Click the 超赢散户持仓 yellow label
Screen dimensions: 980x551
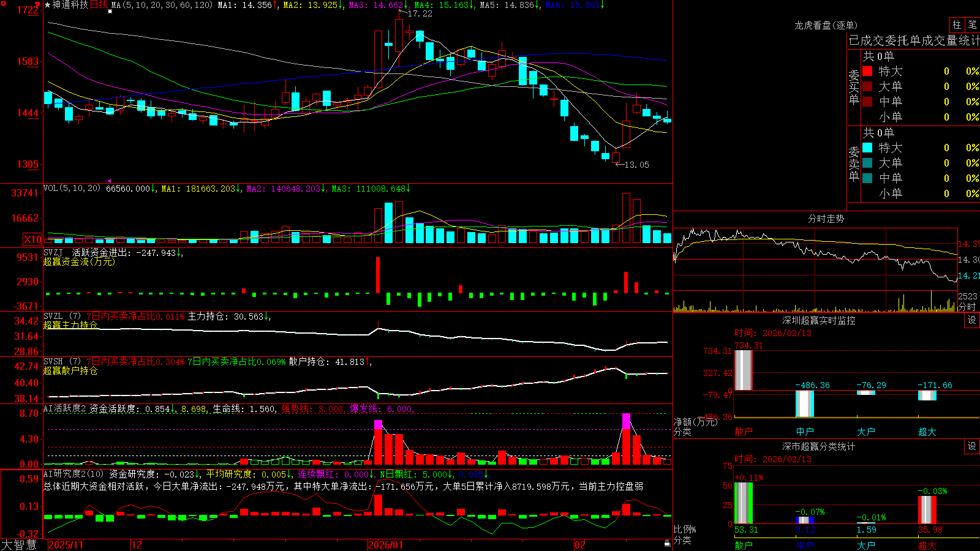pos(70,370)
